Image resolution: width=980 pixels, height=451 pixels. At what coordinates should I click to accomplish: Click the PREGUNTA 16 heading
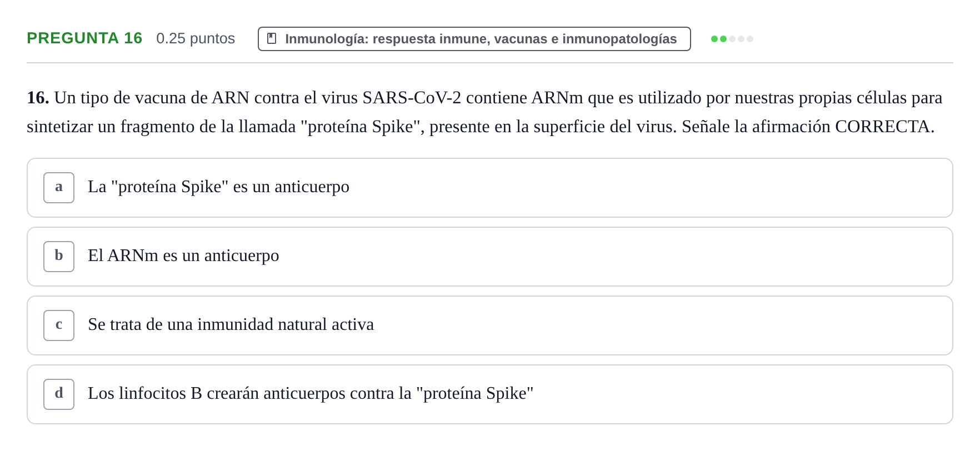tap(84, 38)
